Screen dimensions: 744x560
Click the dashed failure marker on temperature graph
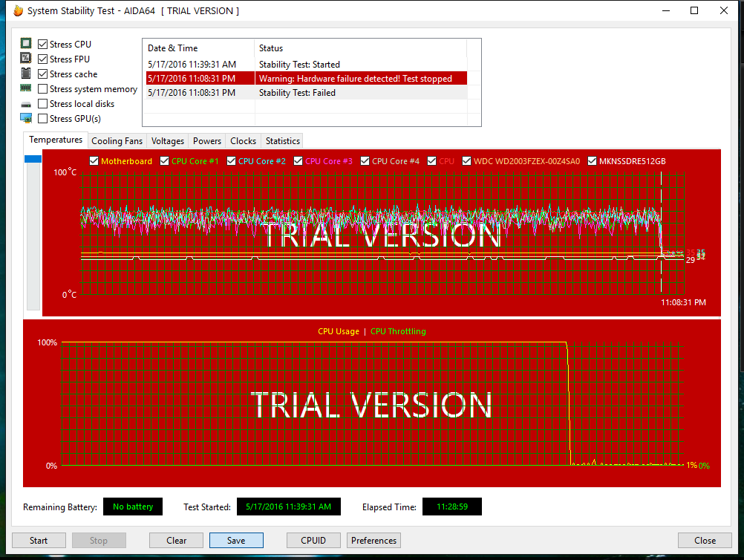click(661, 232)
